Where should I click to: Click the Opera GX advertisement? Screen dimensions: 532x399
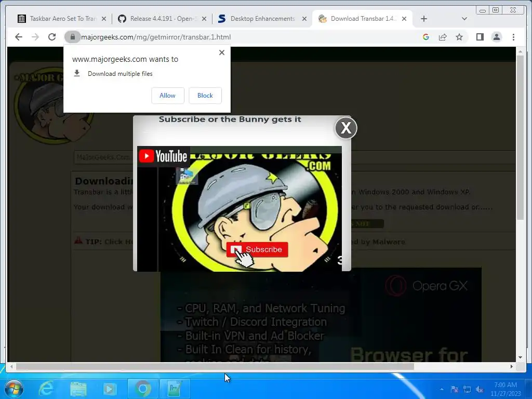pyautogui.click(x=321, y=315)
